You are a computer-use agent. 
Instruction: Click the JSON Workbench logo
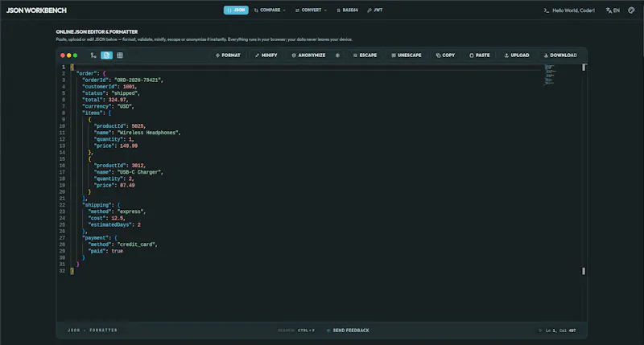tap(36, 10)
